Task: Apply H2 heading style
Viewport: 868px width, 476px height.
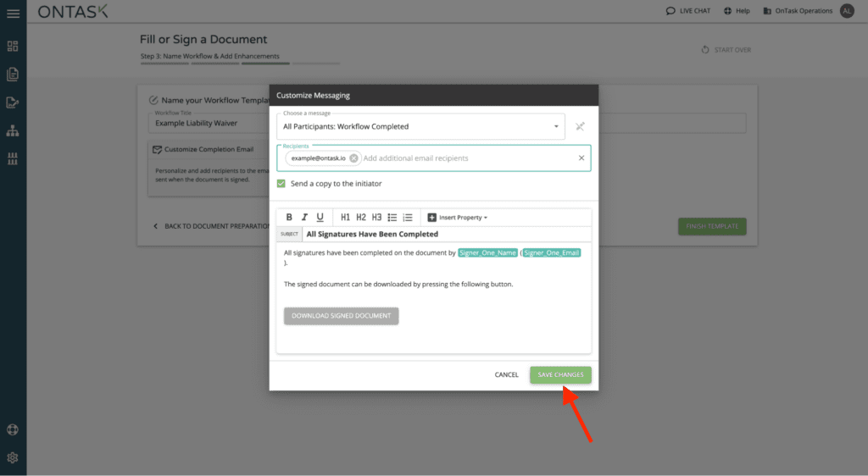Action: pos(361,218)
